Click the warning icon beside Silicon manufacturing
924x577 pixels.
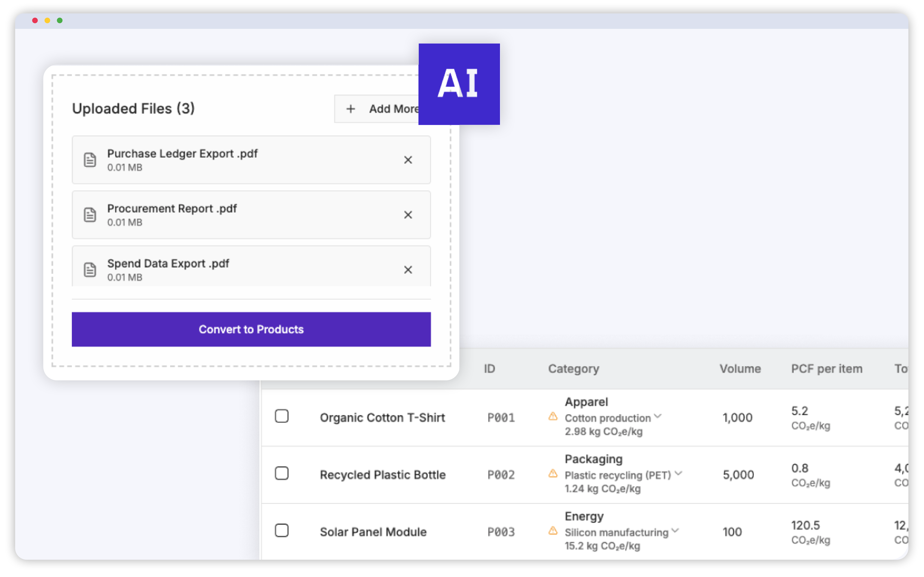click(553, 531)
